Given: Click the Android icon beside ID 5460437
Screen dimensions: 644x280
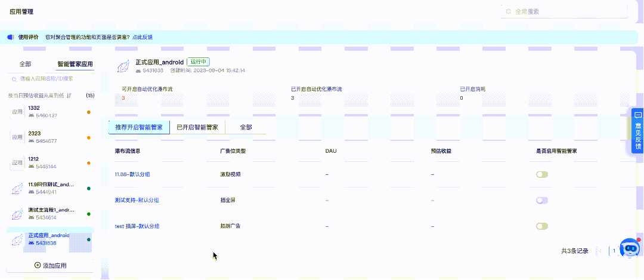Looking at the screenshot, I should point(31,116).
